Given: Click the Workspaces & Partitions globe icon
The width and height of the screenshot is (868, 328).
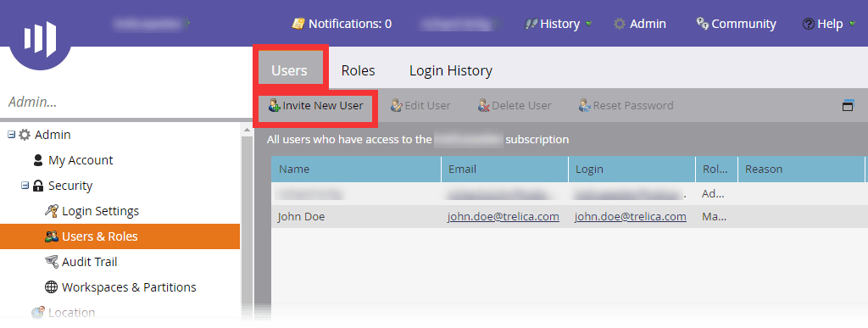Looking at the screenshot, I should click(x=52, y=287).
